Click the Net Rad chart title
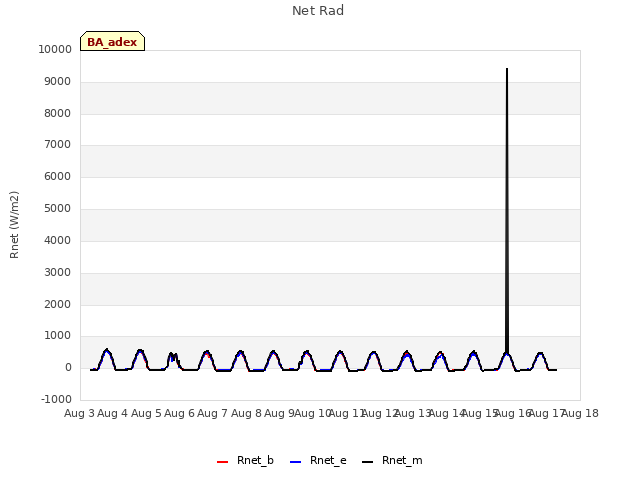 coord(318,11)
